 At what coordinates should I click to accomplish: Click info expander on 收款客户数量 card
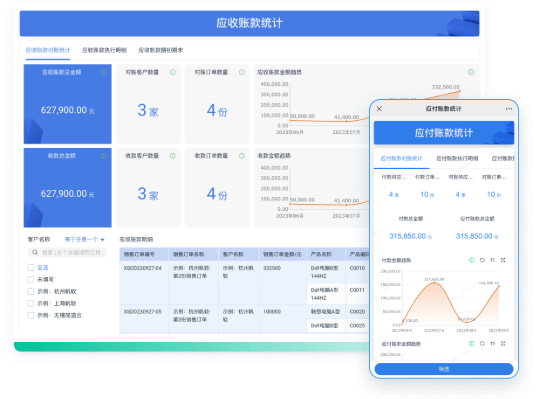173,156
